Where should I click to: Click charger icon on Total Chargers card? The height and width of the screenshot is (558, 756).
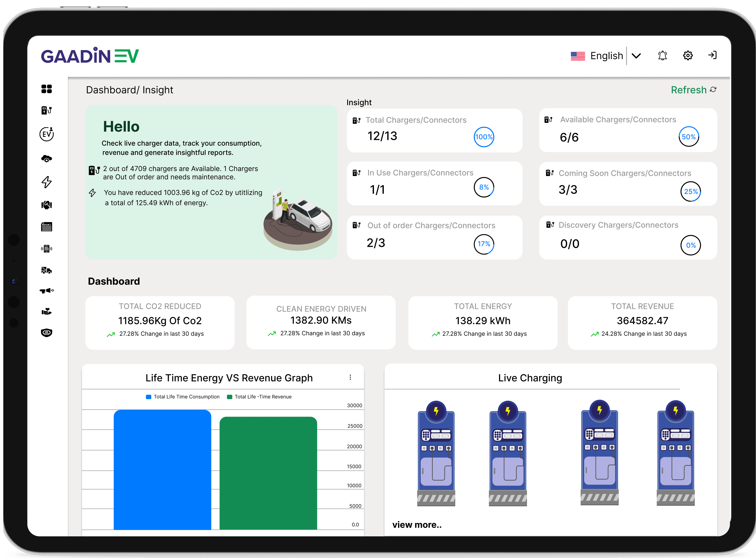356,120
